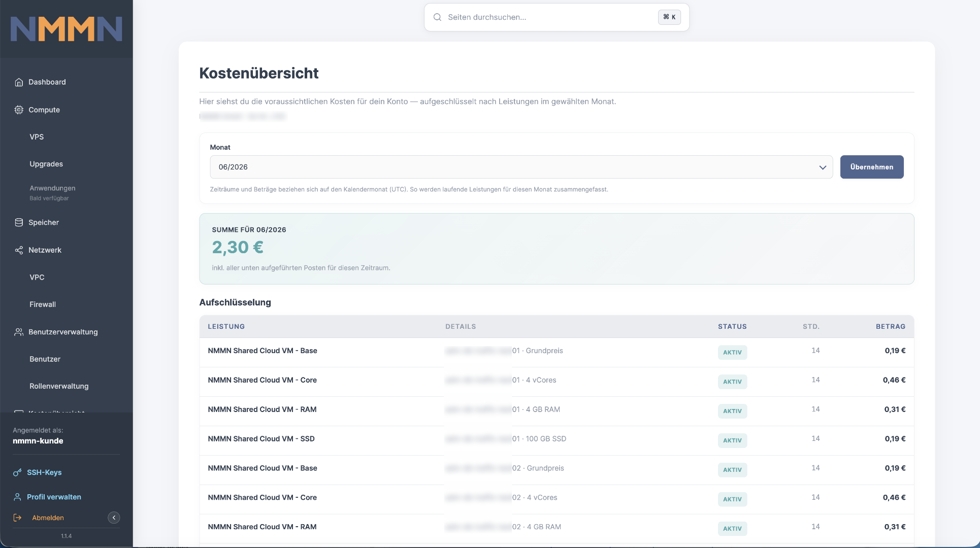The height and width of the screenshot is (548, 980).
Task: Click the SSH-Keys key icon
Action: (17, 472)
